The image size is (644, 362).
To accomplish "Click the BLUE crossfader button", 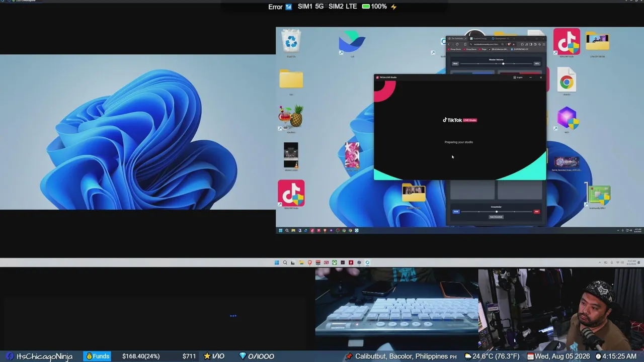I will pos(456,212).
